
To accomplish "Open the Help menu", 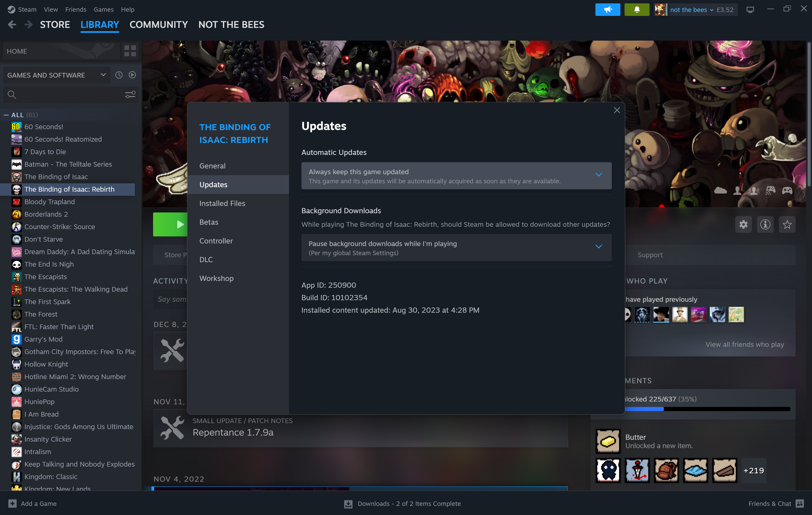I will pyautogui.click(x=128, y=9).
